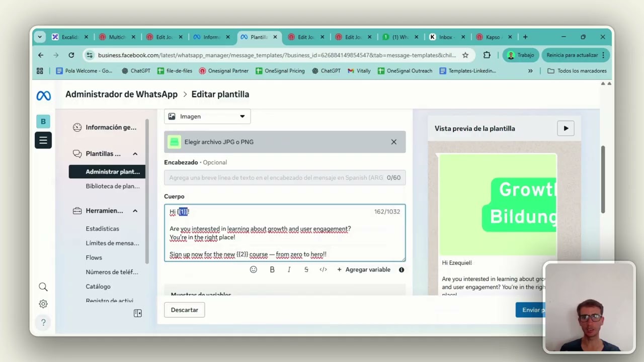
Task: Remove the chosen JPG or PNG file
Action: click(394, 142)
